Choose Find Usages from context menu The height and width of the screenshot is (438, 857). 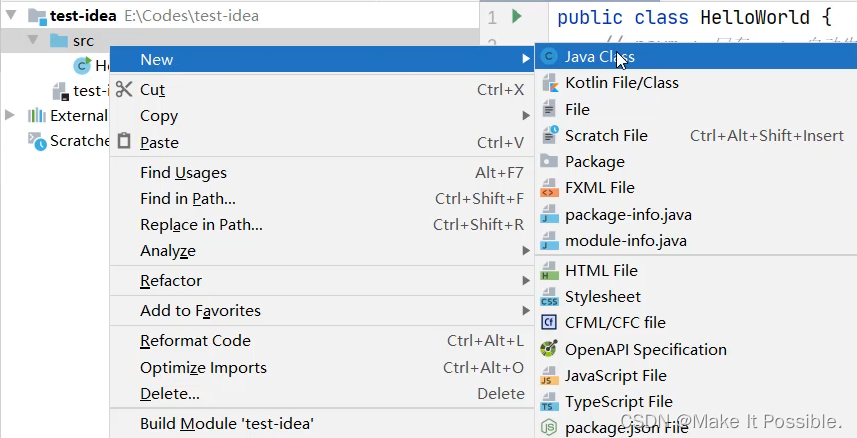tap(184, 173)
